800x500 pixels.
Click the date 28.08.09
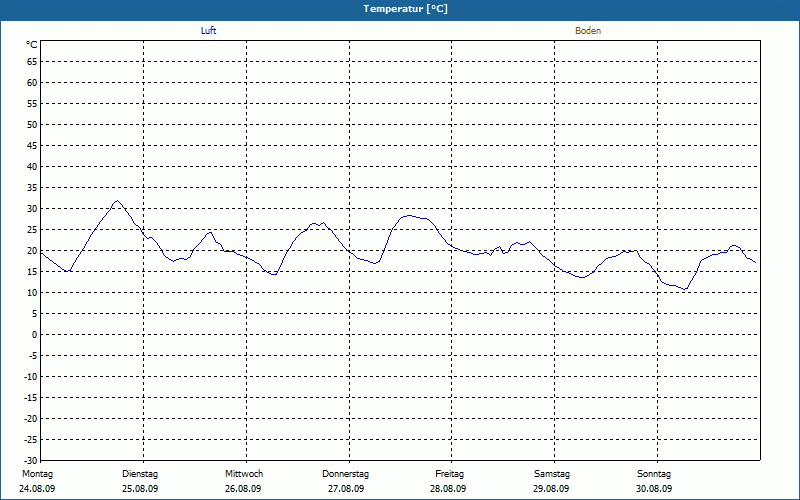(448, 489)
